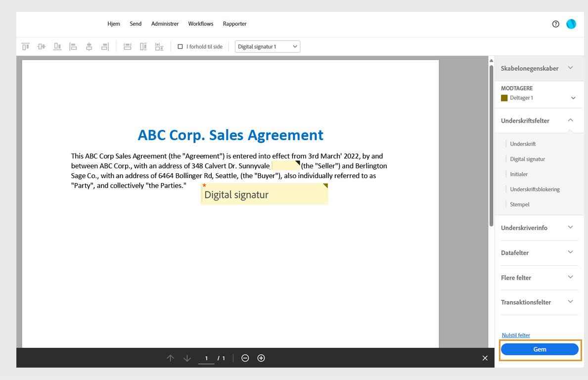Go to next page with down arrow
588x380 pixels.
tap(187, 358)
